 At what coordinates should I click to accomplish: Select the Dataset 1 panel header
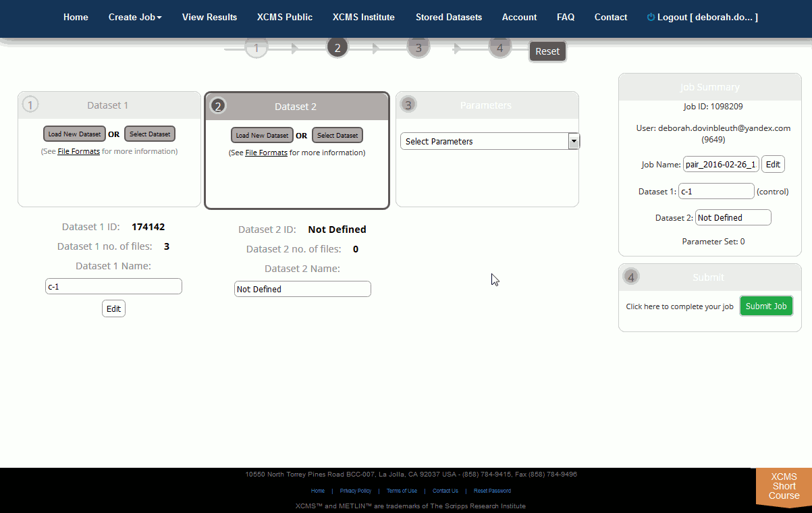click(109, 105)
